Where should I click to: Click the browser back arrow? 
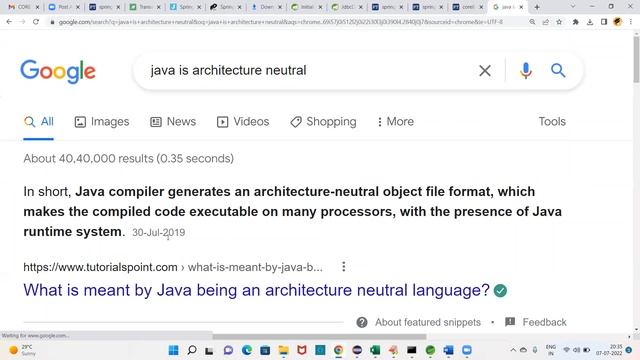pos(9,22)
